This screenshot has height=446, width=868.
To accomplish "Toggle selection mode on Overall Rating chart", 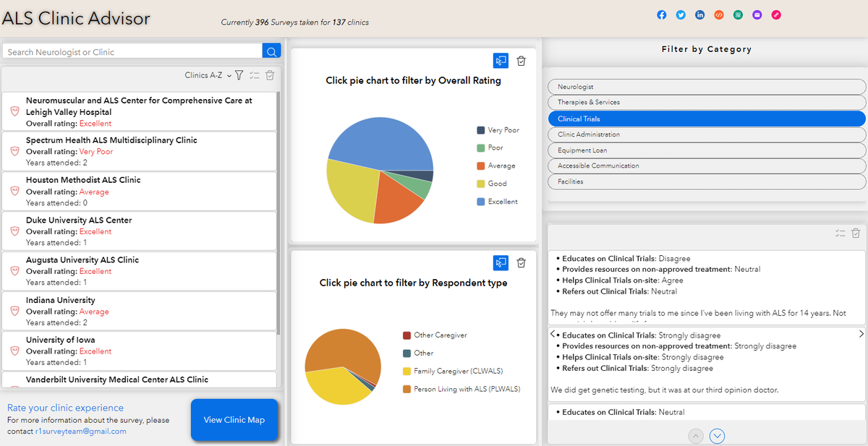I will click(501, 61).
